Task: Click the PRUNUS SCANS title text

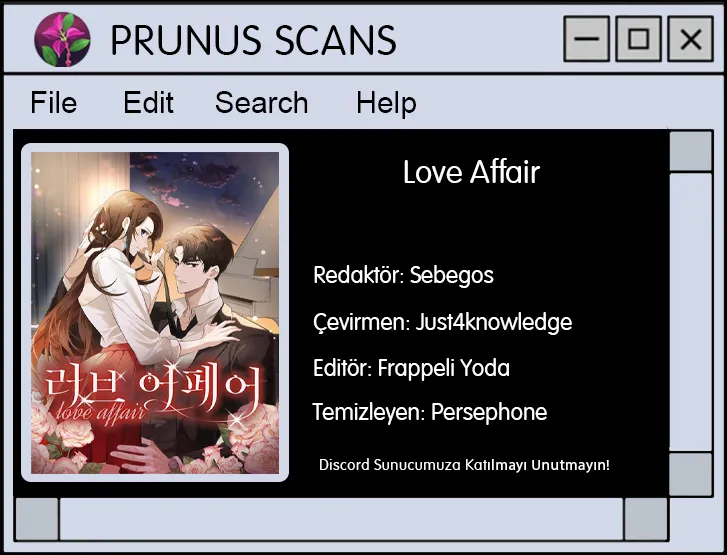Action: (x=254, y=40)
